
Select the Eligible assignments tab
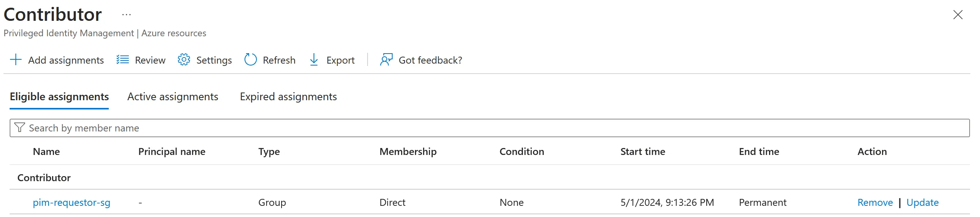59,97
